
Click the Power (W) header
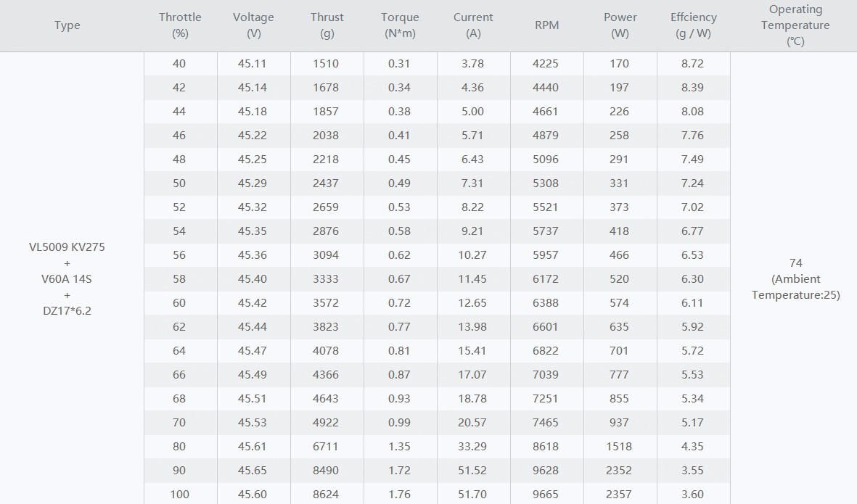click(620, 25)
